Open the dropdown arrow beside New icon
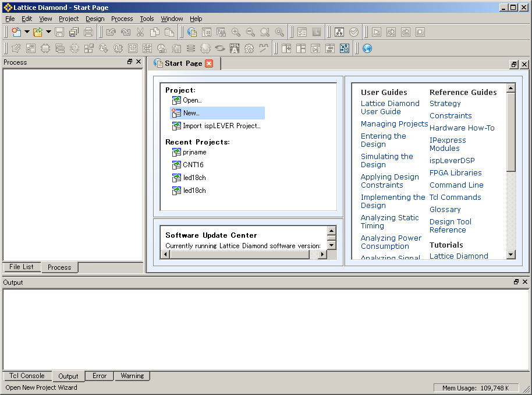Viewport: 532px width, 395px height. (x=27, y=32)
